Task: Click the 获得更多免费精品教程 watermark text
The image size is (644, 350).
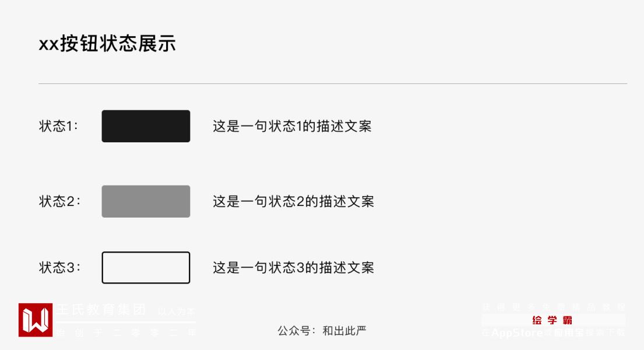Action: point(553,307)
